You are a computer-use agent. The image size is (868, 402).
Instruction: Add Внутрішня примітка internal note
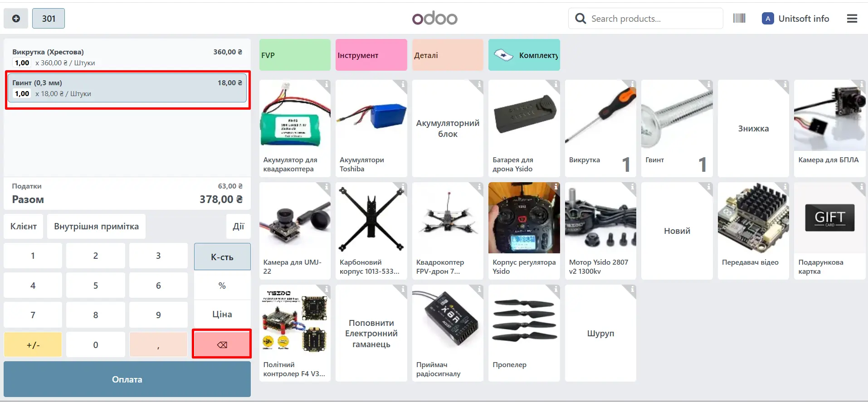point(96,226)
